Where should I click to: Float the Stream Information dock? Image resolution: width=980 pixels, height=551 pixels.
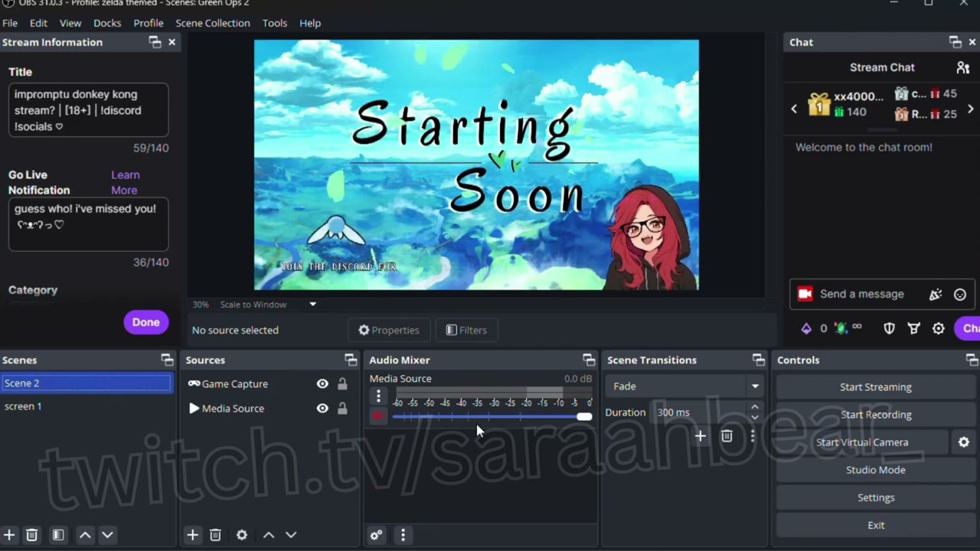[x=155, y=42]
